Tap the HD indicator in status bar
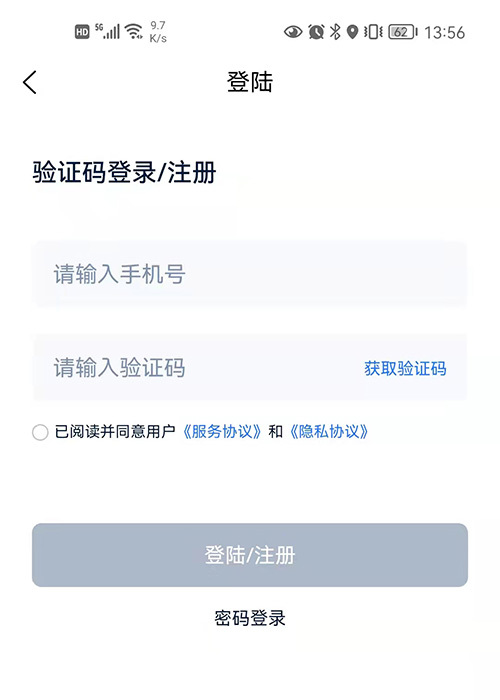Viewport: 500px width, 700px height. 82,32
